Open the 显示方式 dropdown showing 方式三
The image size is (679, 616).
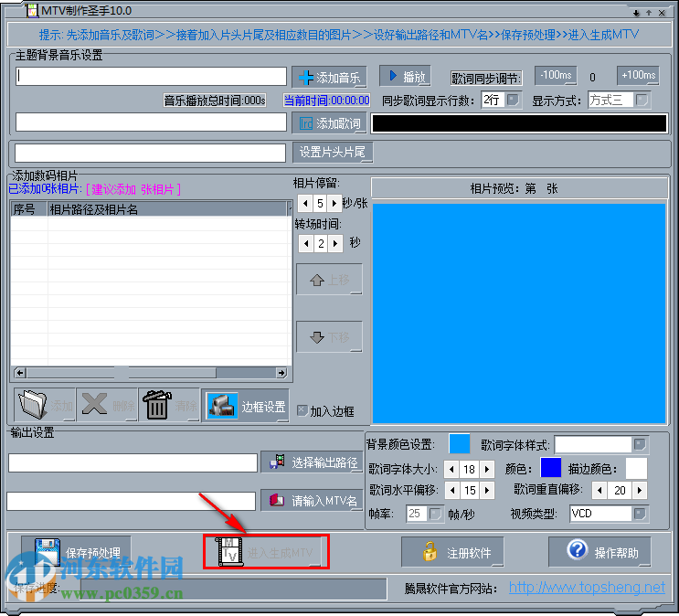click(642, 100)
